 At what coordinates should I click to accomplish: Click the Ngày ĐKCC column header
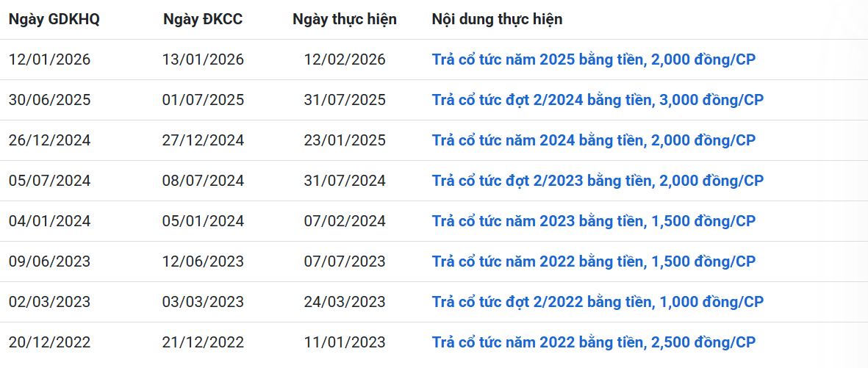pos(203,19)
